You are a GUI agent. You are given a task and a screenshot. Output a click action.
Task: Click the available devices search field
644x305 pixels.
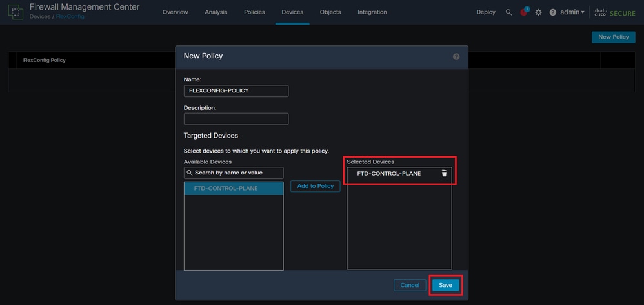tap(234, 173)
